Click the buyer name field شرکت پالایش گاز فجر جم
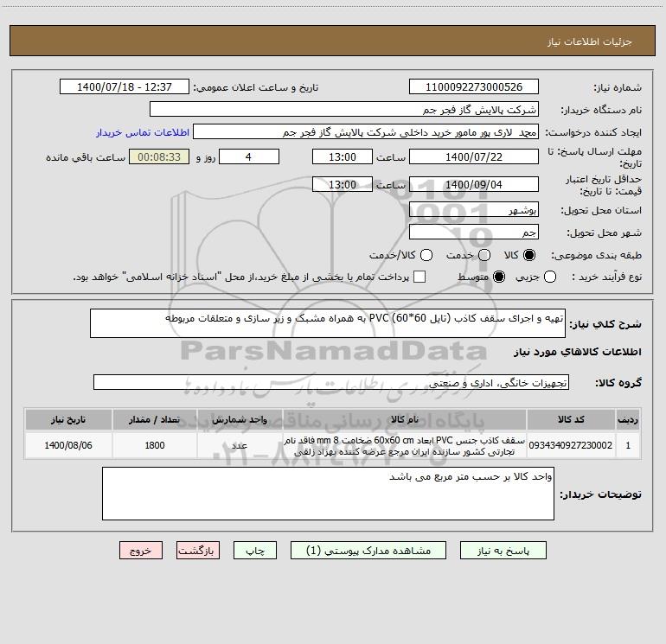 [344, 110]
